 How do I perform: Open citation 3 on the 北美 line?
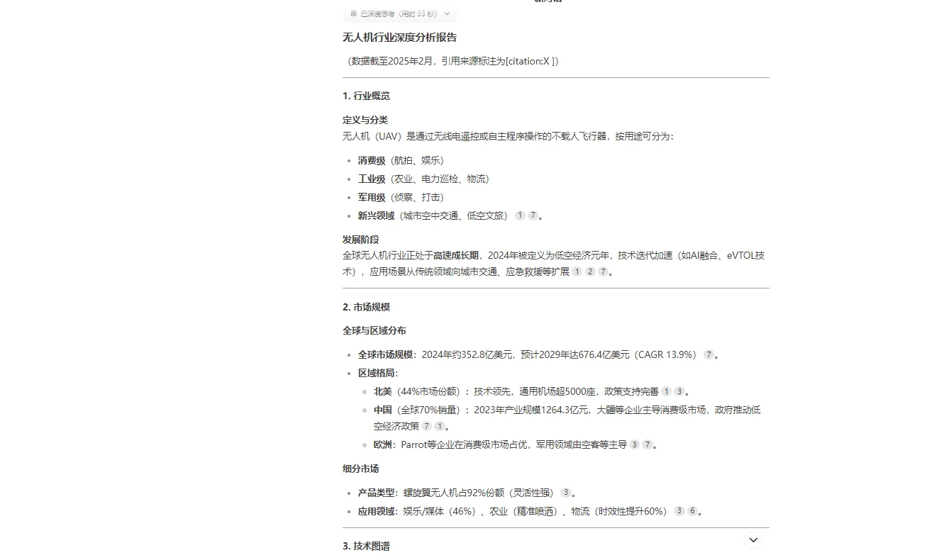(679, 391)
